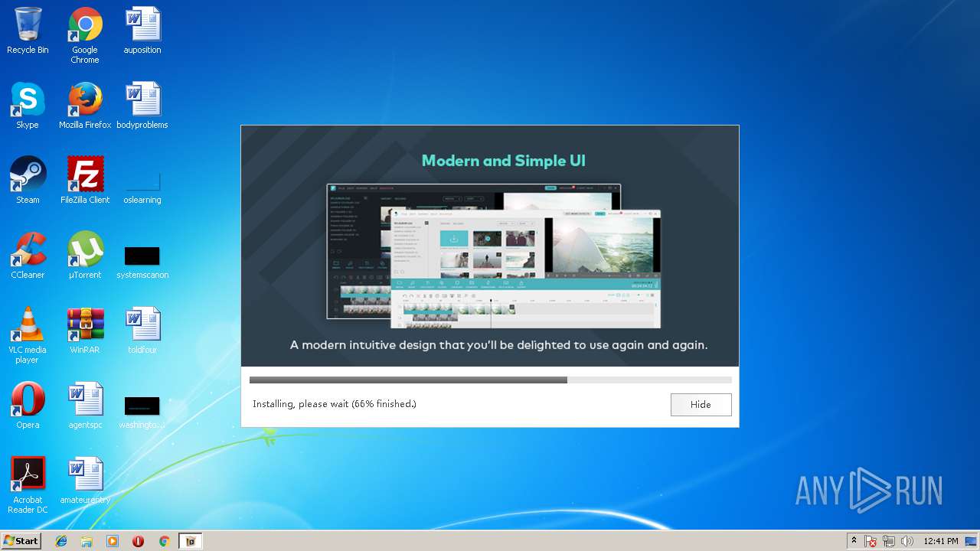This screenshot has width=980, height=551.
Task: Select the amateurentry Word document
Action: [x=85, y=481]
